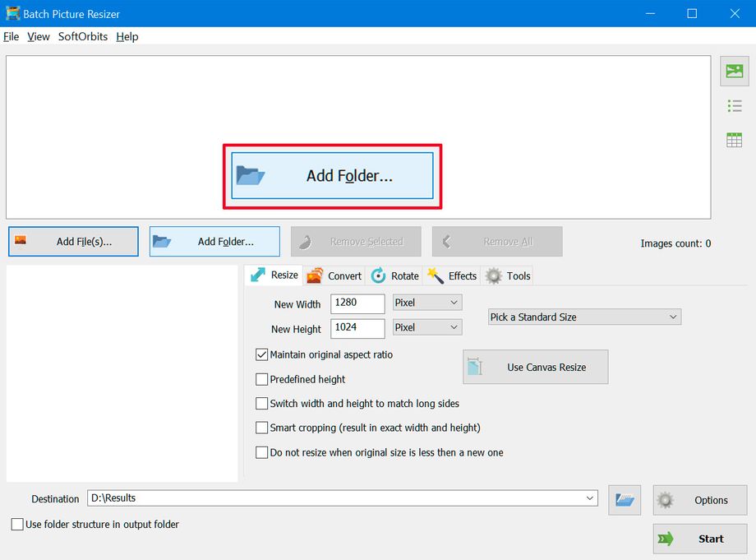Click inside the New Height field

357,328
